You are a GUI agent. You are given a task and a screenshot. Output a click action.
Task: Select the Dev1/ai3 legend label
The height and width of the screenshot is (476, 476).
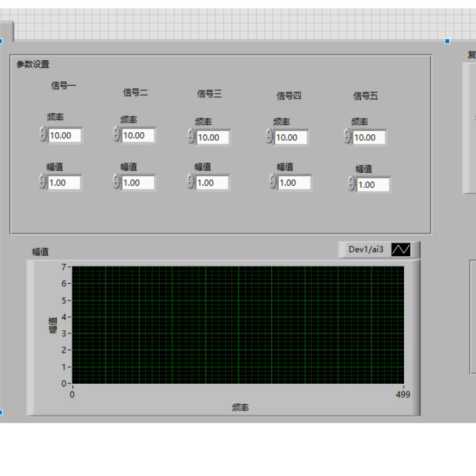tap(366, 249)
